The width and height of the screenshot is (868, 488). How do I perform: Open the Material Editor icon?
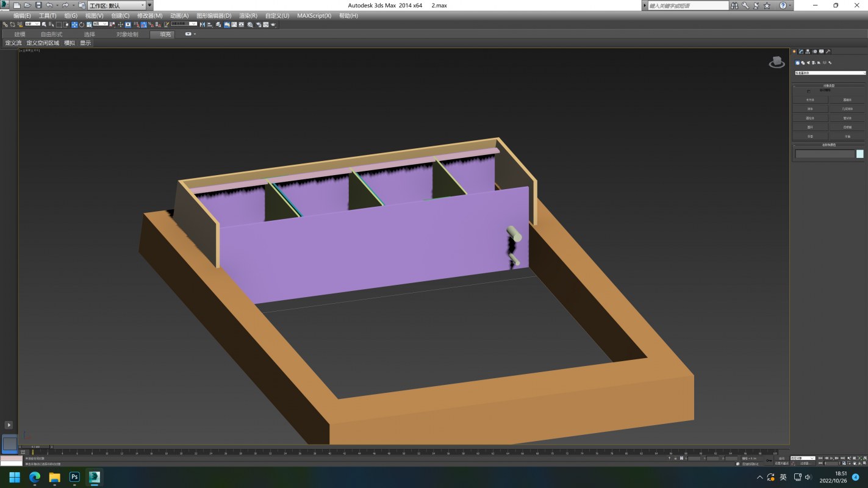coord(250,24)
